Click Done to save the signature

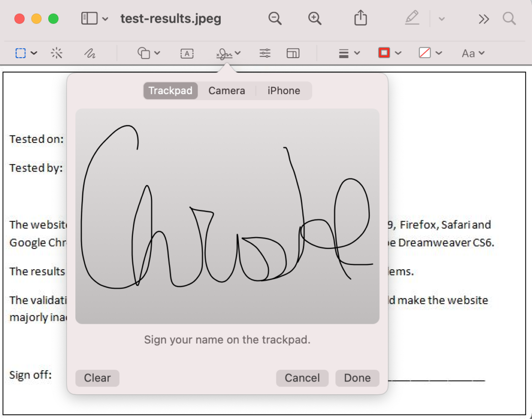[x=357, y=378]
